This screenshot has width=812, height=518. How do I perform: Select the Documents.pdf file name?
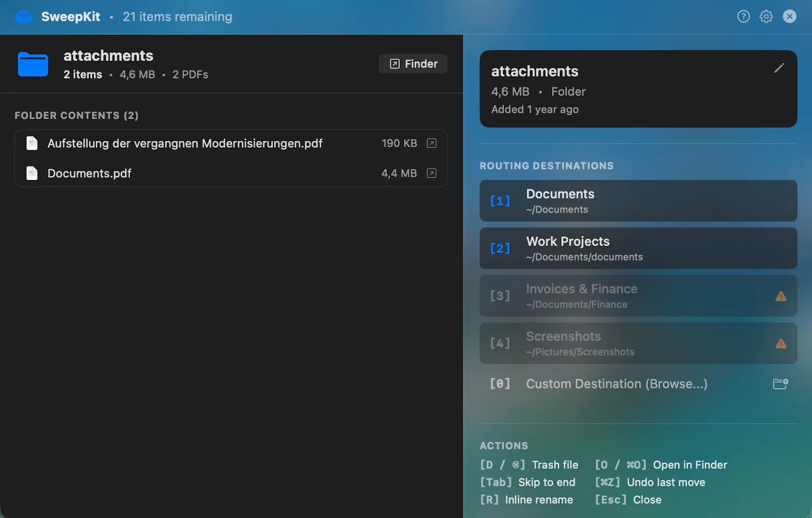click(89, 174)
